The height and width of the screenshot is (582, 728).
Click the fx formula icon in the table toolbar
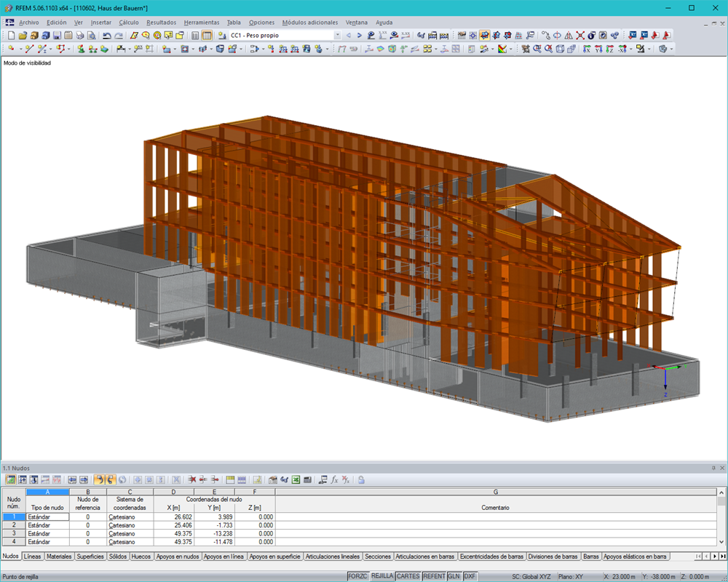pos(334,479)
